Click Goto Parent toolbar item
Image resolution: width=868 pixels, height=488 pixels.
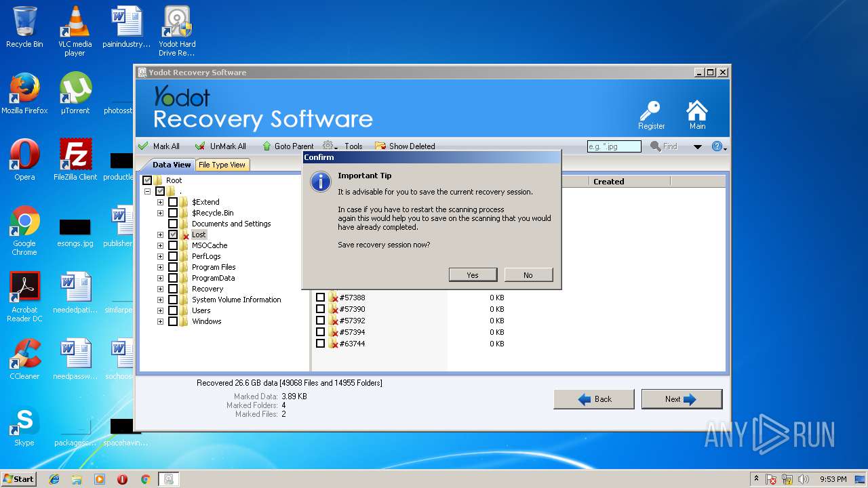[x=288, y=146]
